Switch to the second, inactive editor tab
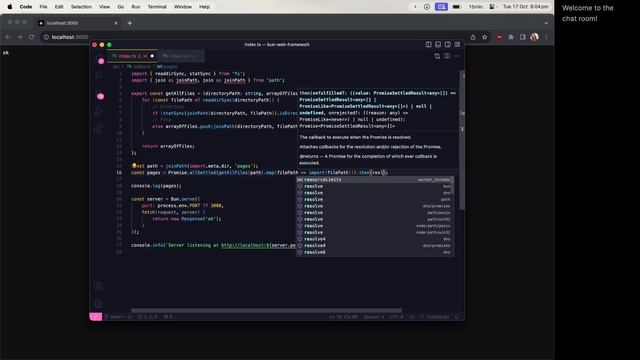Image resolution: width=640 pixels, height=360 pixels. click(180, 56)
